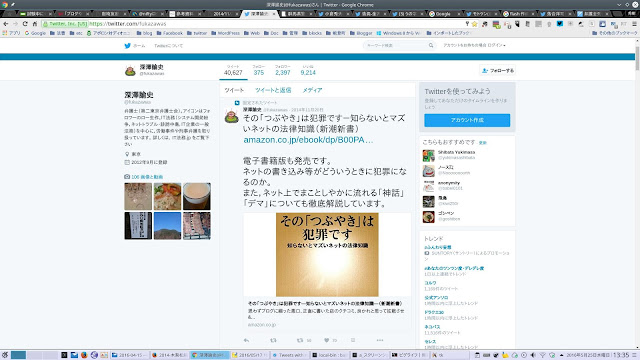View the フォロー count 375
Screen dimensions: 640x360
[x=259, y=70]
